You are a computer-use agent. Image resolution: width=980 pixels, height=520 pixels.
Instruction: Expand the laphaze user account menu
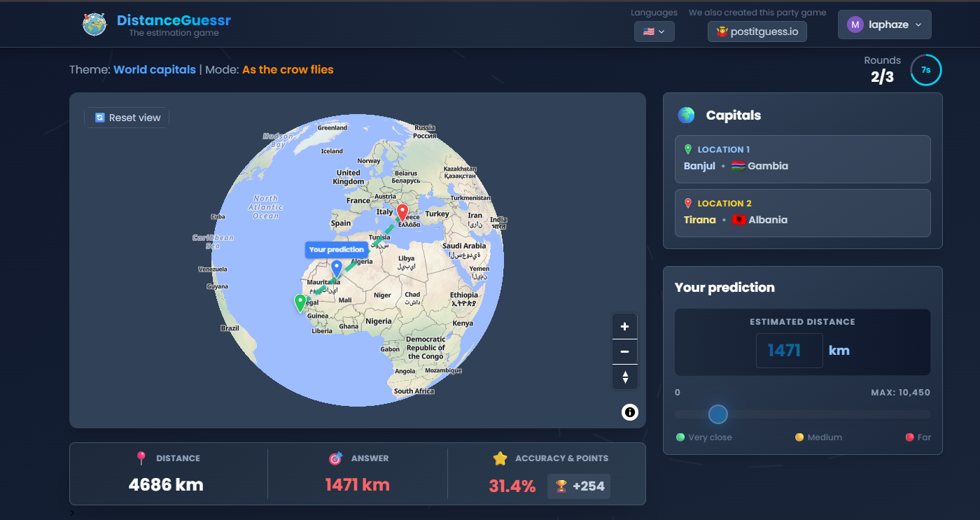pyautogui.click(x=884, y=24)
